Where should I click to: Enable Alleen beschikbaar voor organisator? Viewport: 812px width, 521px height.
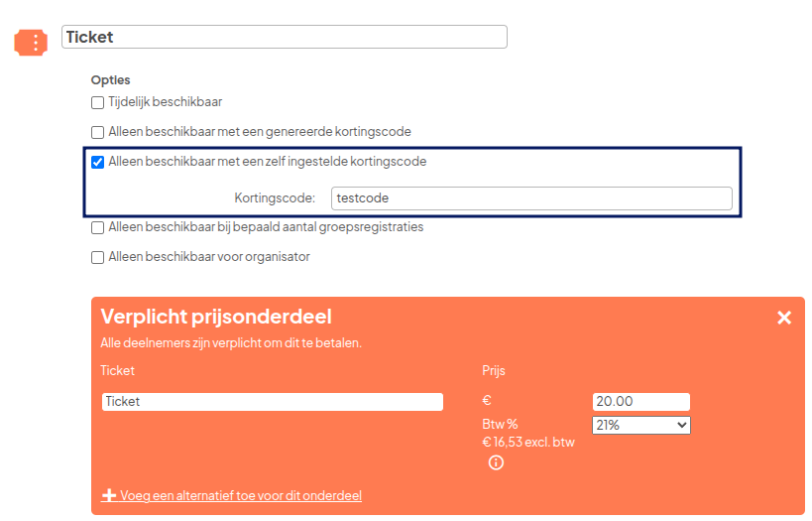pyautogui.click(x=97, y=257)
